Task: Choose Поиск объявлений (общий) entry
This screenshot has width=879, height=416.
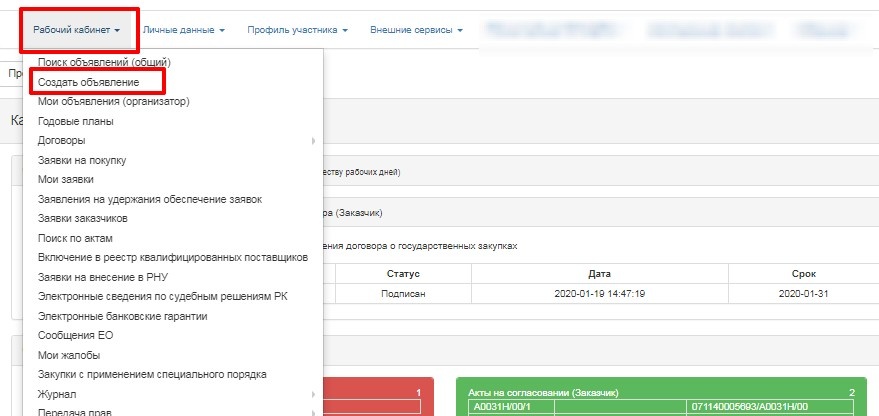Action: coord(105,62)
